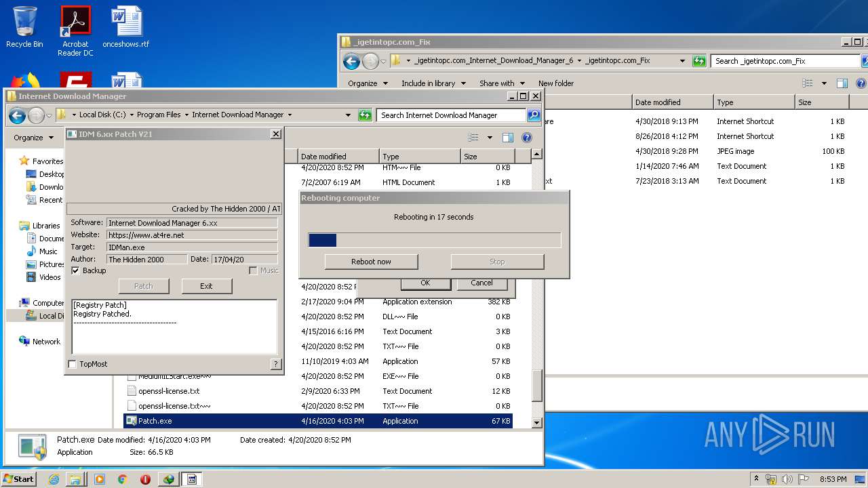
Task: Open Include in library dropdown
Action: click(433, 83)
